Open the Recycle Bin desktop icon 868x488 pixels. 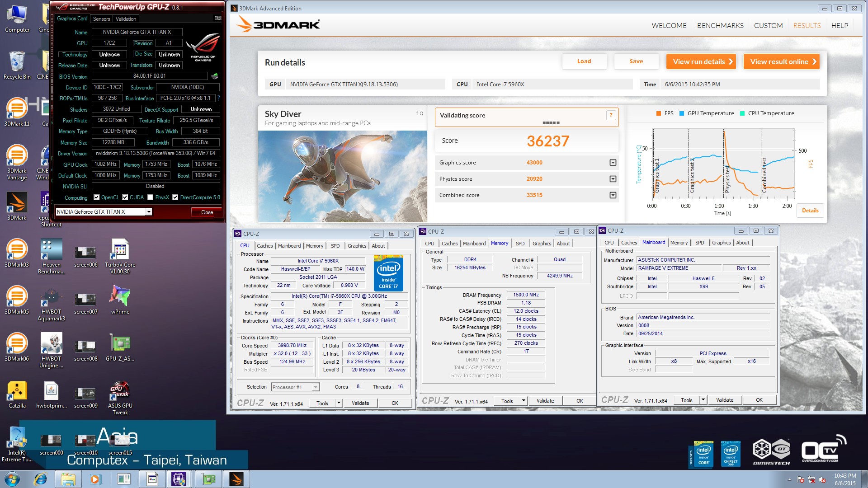point(17,66)
